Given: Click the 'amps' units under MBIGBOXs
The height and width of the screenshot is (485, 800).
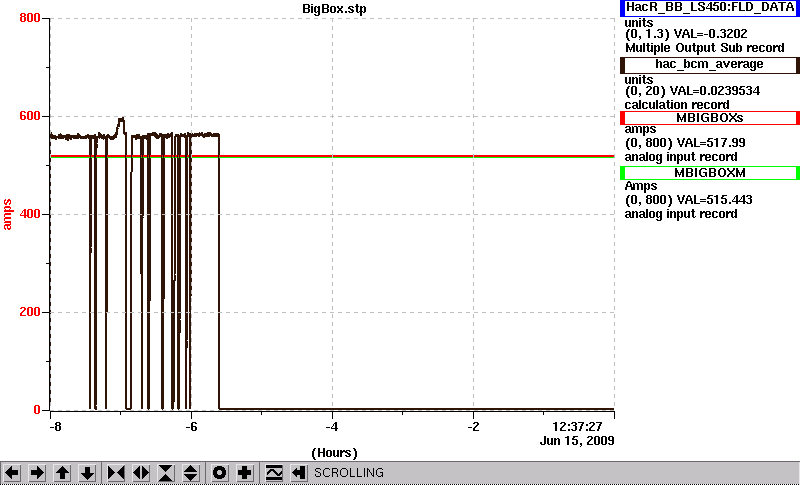Looking at the screenshot, I should coord(640,129).
